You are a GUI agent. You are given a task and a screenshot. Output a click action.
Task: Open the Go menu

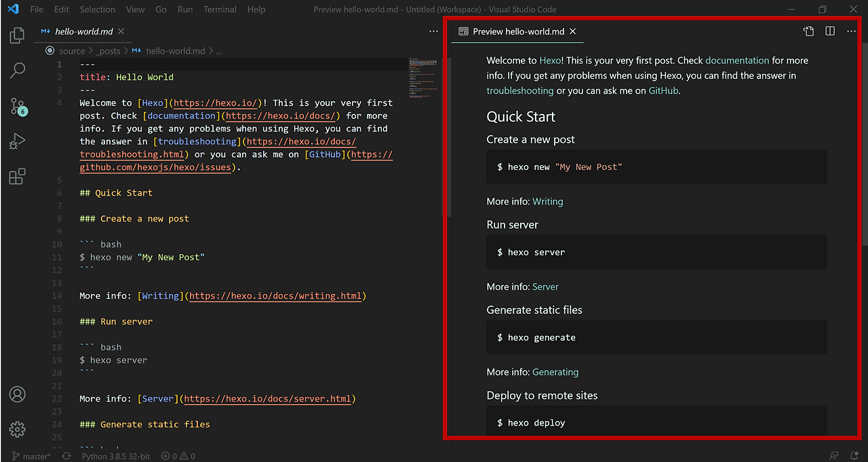(x=161, y=9)
